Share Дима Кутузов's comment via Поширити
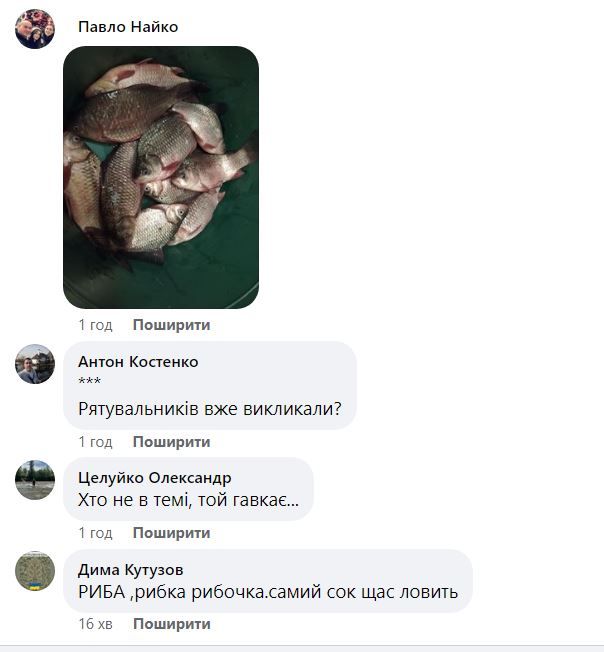The height and width of the screenshot is (652, 604). [172, 624]
